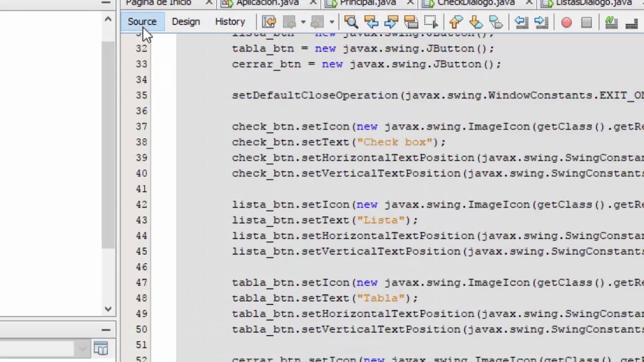
Task: Click lista_btn.setVerticalTextPosition on line 45
Action: (x=346, y=251)
